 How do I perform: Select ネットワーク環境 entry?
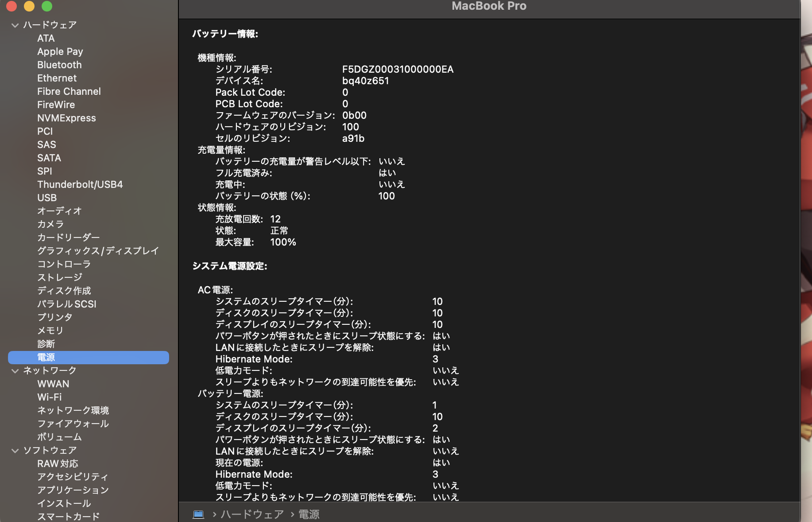pos(73,411)
